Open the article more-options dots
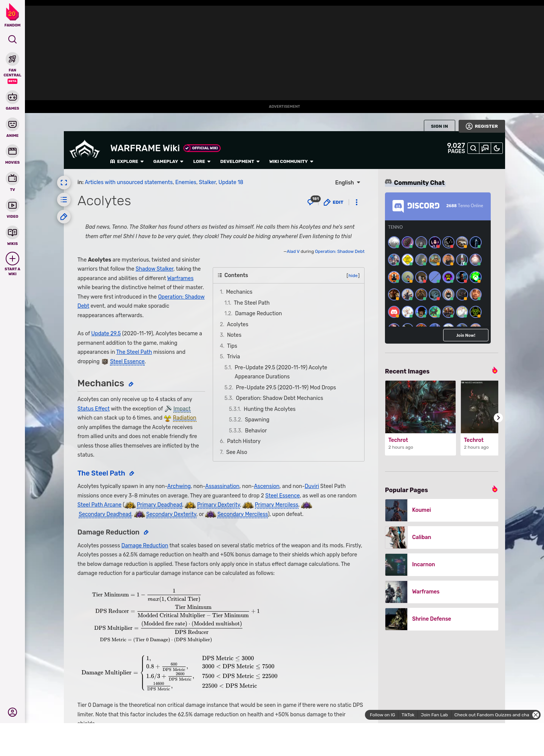544x756 pixels. (357, 202)
